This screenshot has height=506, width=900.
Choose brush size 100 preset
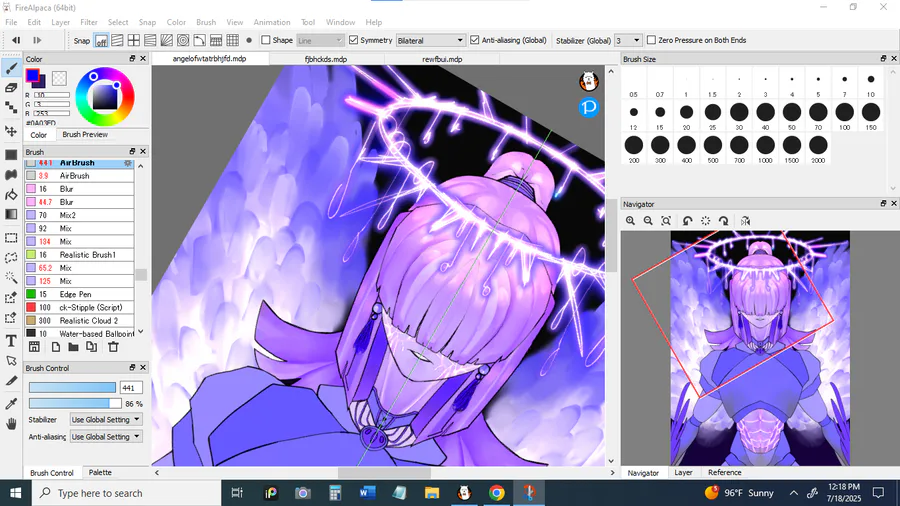(844, 115)
